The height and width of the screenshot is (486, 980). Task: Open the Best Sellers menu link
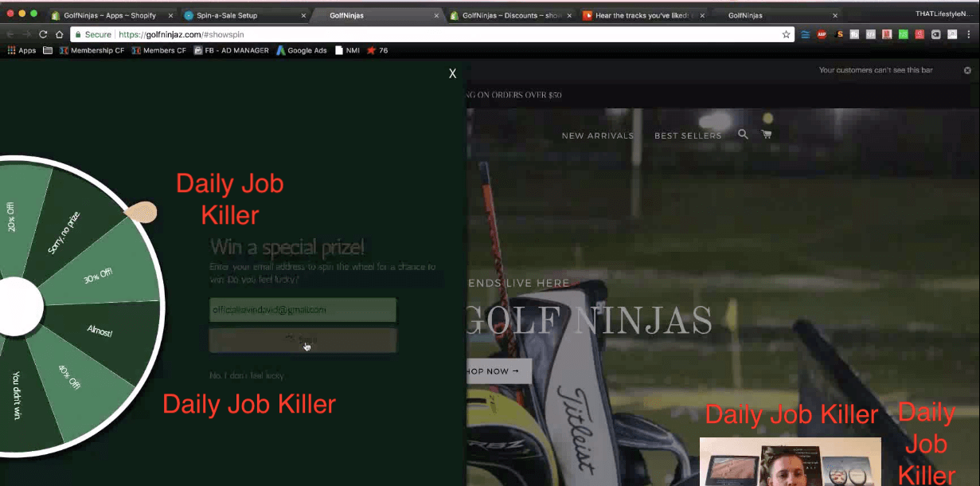[688, 135]
